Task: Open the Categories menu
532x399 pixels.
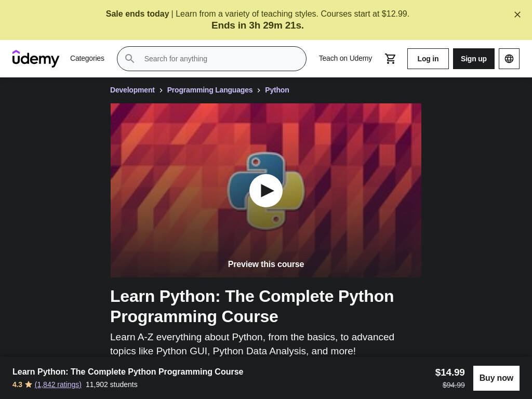Action: (87, 58)
